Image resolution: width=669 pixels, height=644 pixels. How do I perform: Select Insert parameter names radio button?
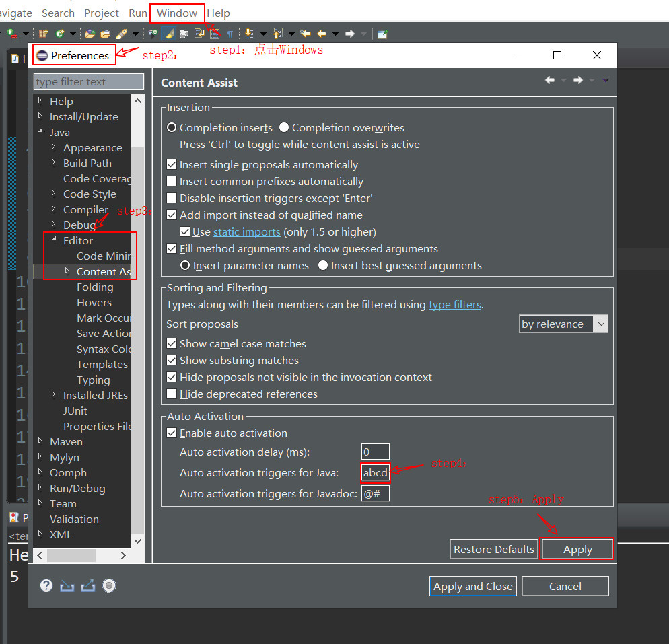click(185, 265)
